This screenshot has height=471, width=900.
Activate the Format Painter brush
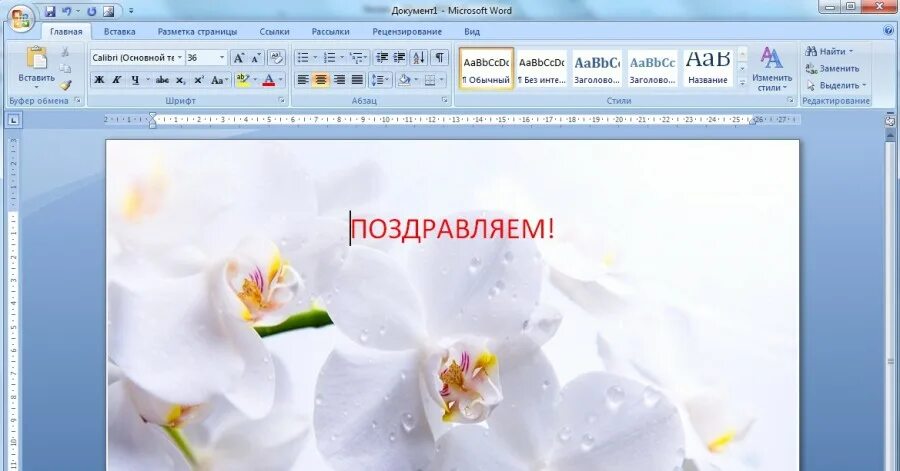pos(65,85)
